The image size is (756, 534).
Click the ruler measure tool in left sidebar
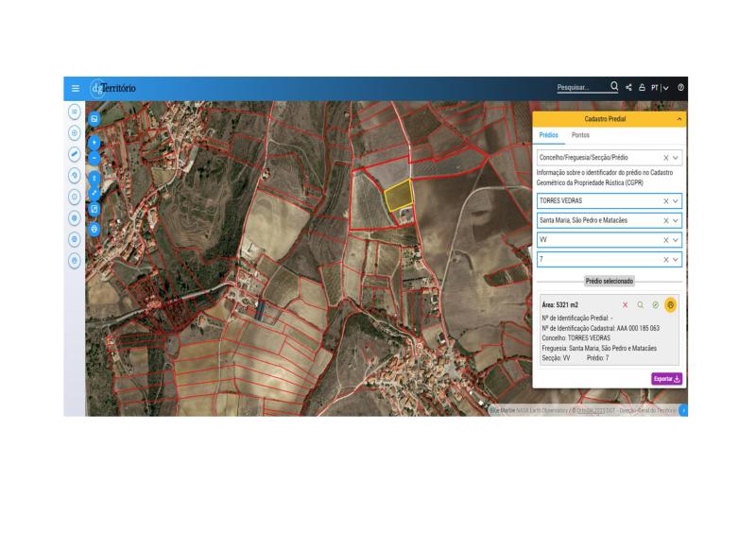coord(75,152)
